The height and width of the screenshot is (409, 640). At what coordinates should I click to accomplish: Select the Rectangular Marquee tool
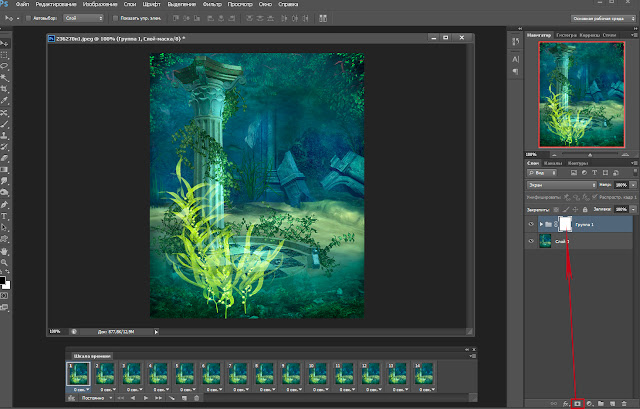(4, 55)
